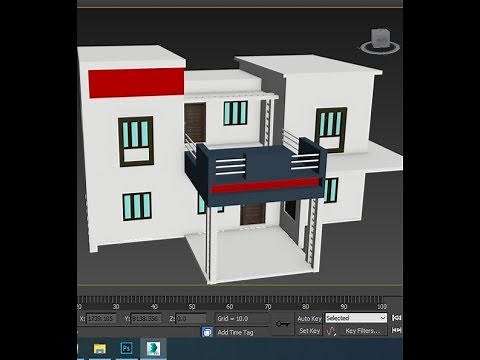Click the Set Keys key icon button
The image size is (480, 360).
283,324
